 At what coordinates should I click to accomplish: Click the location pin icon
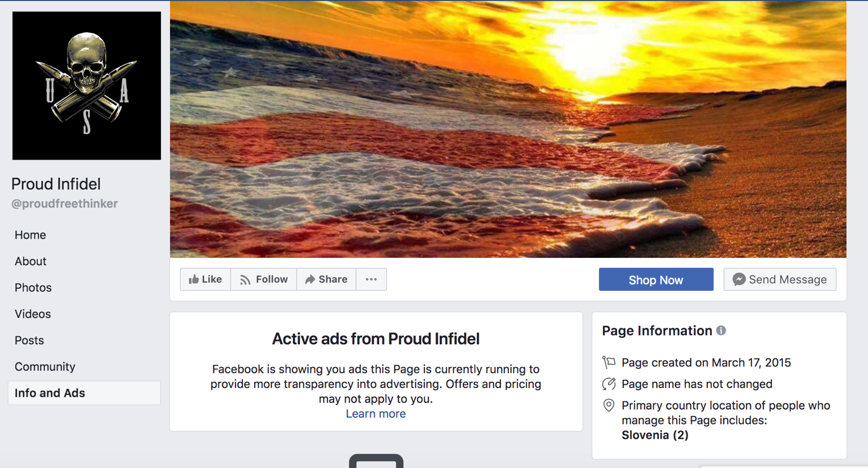click(x=609, y=405)
